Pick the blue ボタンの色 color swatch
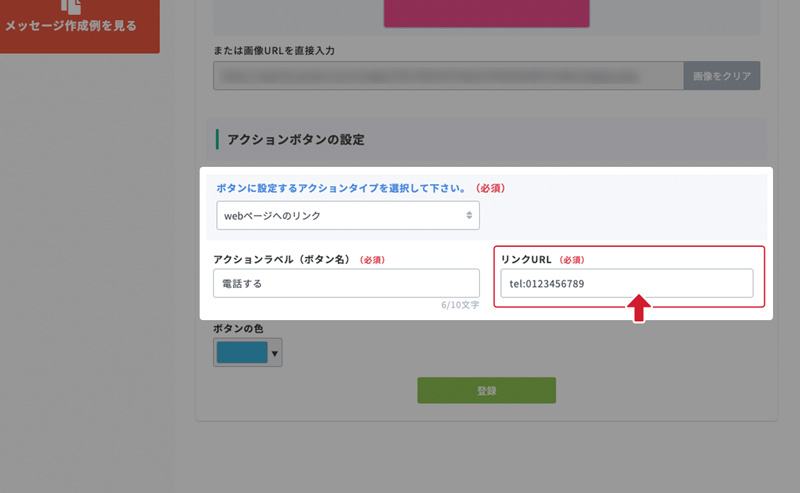 coord(241,352)
